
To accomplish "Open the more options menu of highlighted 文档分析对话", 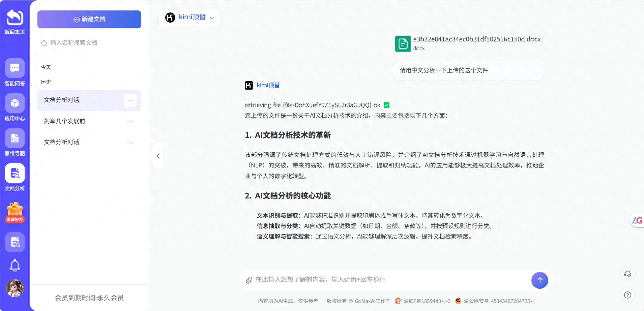I will tap(130, 100).
